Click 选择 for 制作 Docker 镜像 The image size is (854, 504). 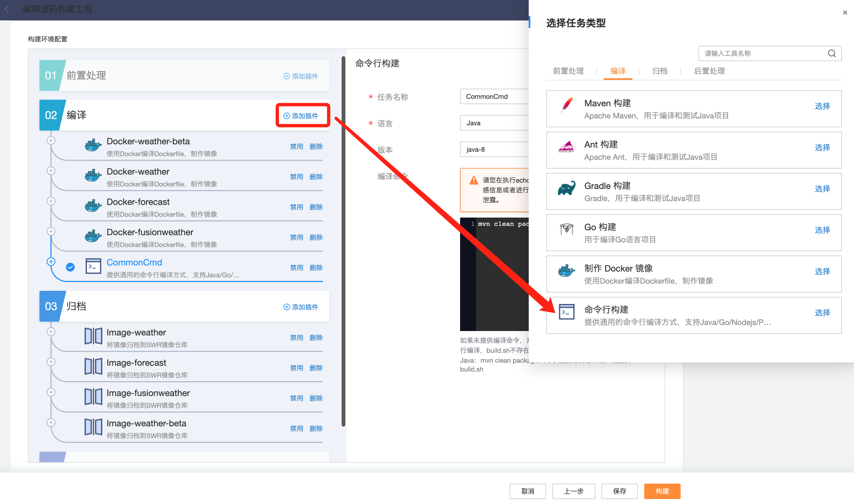pos(822,271)
